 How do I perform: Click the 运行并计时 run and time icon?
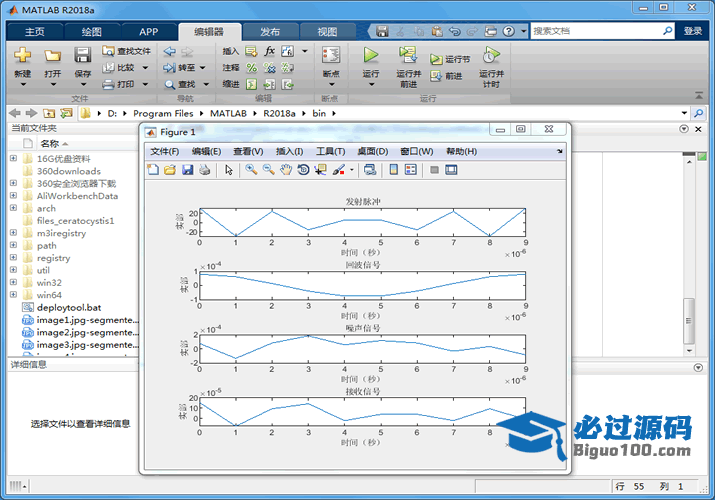[491, 55]
